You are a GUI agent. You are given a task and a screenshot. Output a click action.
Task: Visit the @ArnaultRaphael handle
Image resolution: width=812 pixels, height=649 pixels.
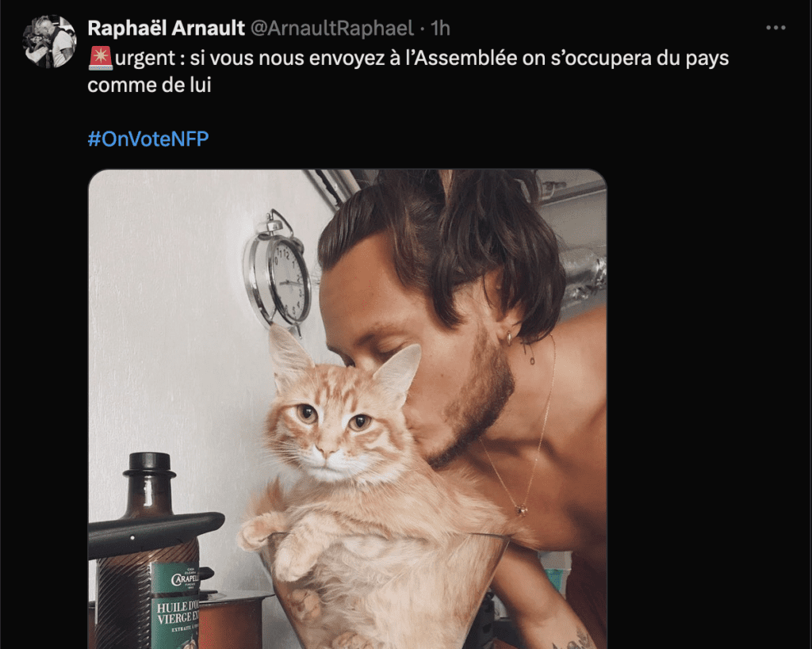(332, 28)
